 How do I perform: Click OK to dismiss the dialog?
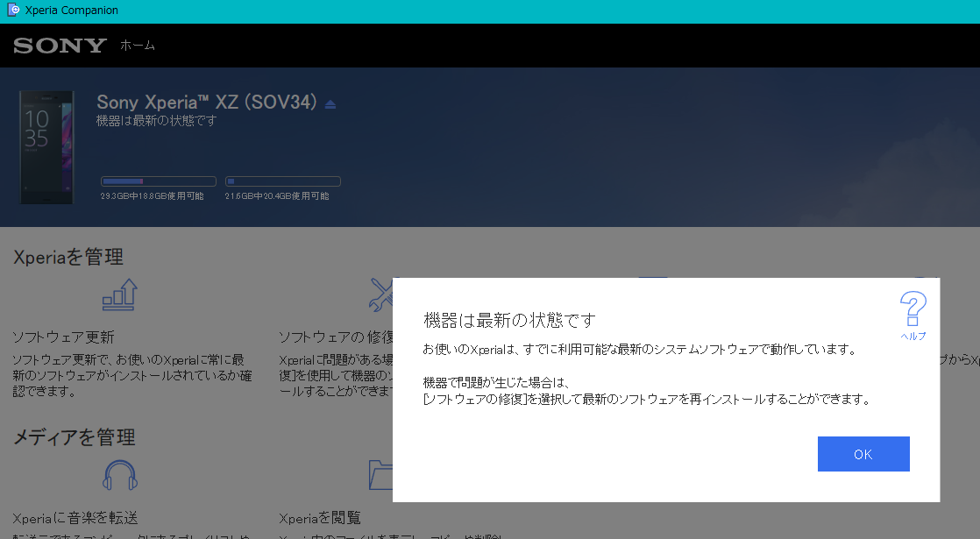863,453
